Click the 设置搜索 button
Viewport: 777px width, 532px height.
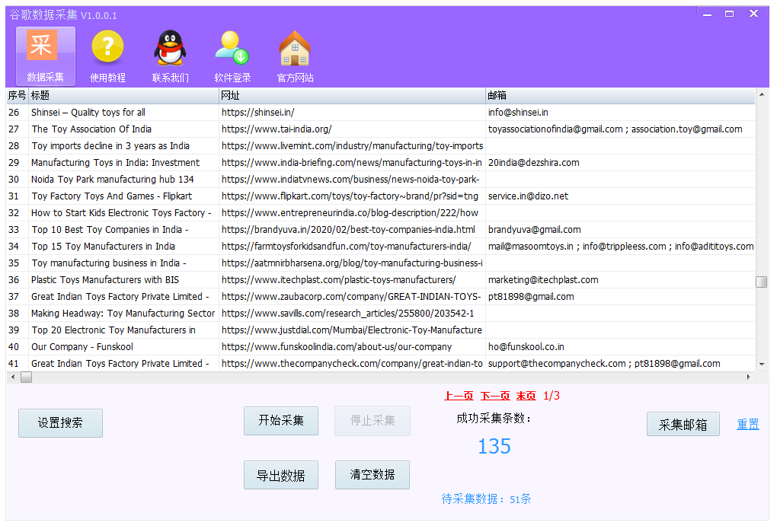click(60, 423)
